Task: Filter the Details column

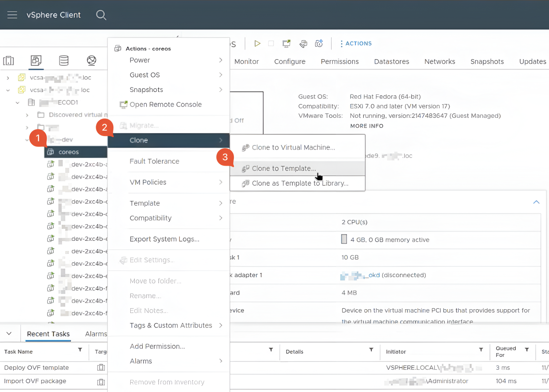Action: (x=371, y=350)
